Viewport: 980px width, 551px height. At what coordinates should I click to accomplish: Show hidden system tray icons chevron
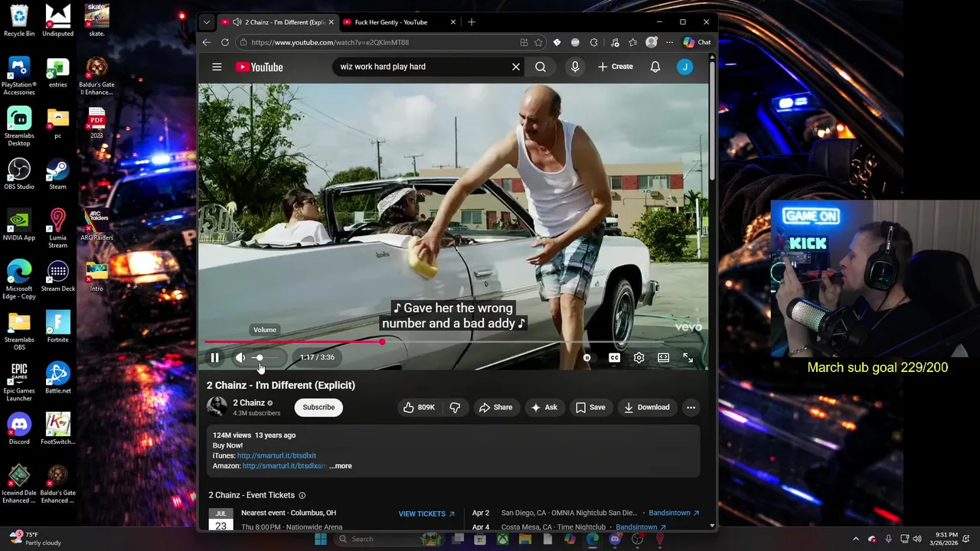[x=856, y=539]
